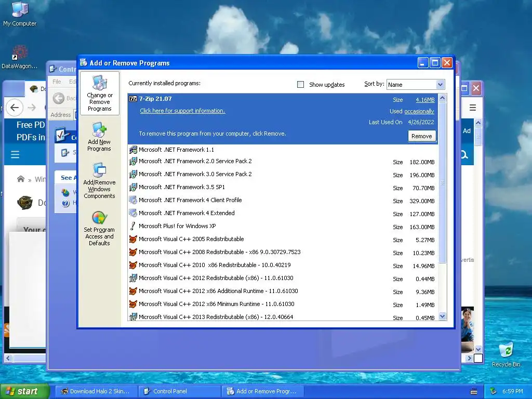Click the Visual C++ 2005 Redistributable icon
This screenshot has width=532, height=399.
133,239
